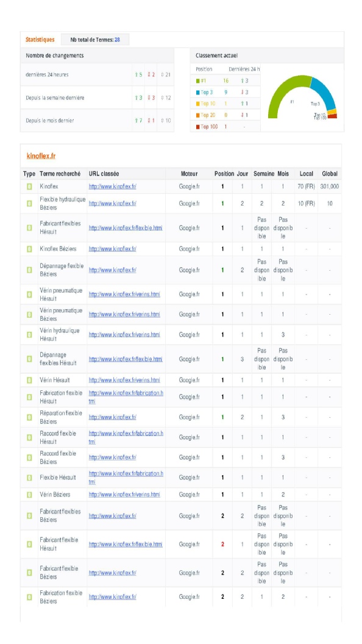Click the type icon for Flexible Hérault

(x=29, y=478)
